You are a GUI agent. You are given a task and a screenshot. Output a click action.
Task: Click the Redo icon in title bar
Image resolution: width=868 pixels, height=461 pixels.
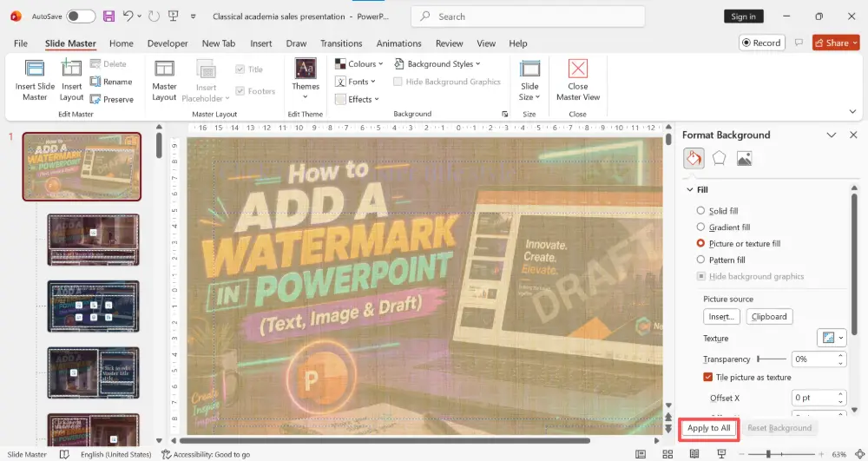pyautogui.click(x=154, y=16)
